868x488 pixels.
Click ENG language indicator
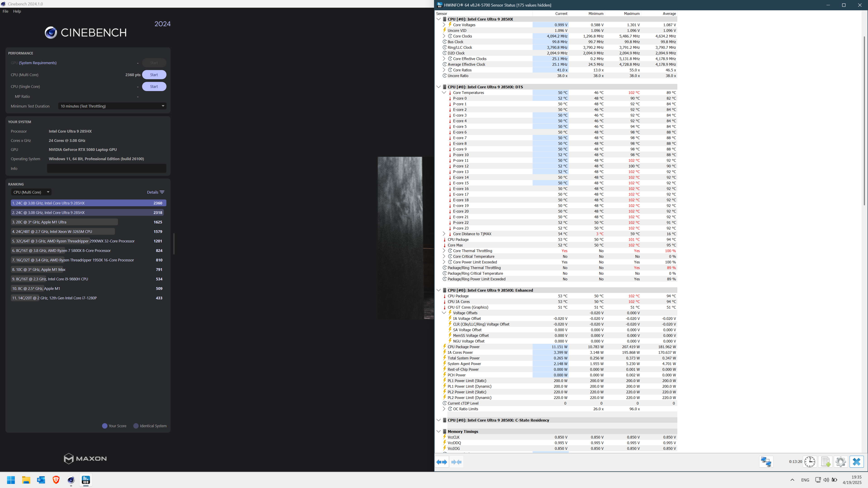coord(805,480)
